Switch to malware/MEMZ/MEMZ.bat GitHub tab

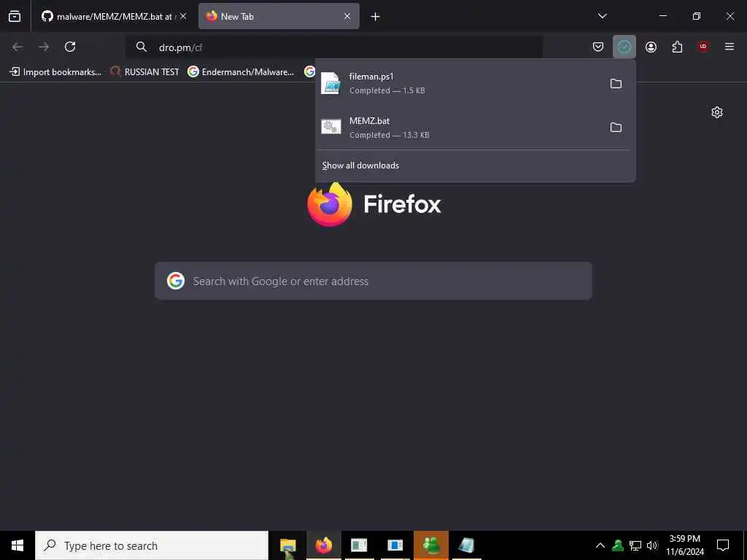(x=113, y=16)
